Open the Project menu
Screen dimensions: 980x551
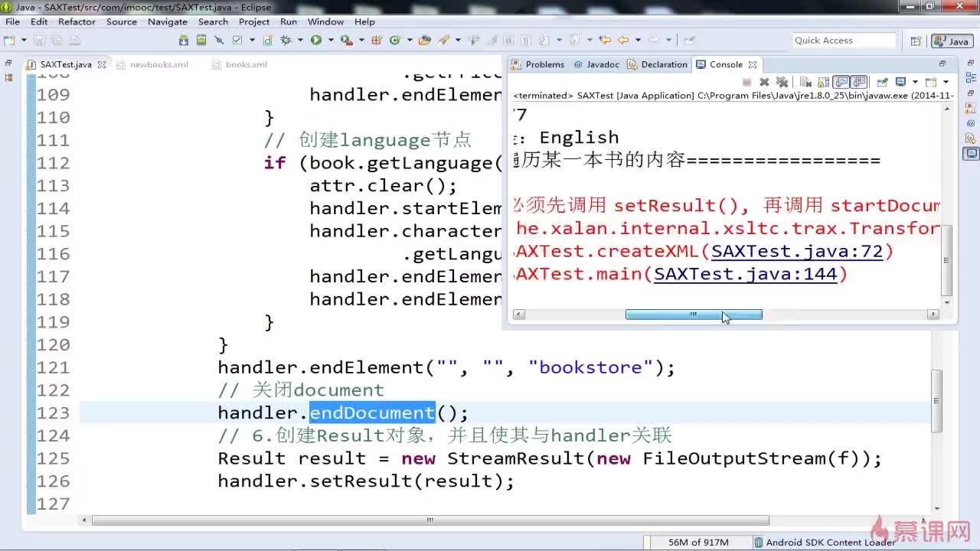(254, 21)
